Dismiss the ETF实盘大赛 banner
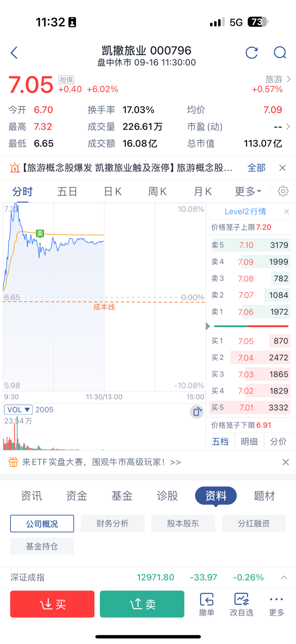Screen dimensions: 296x644 (x=286, y=462)
